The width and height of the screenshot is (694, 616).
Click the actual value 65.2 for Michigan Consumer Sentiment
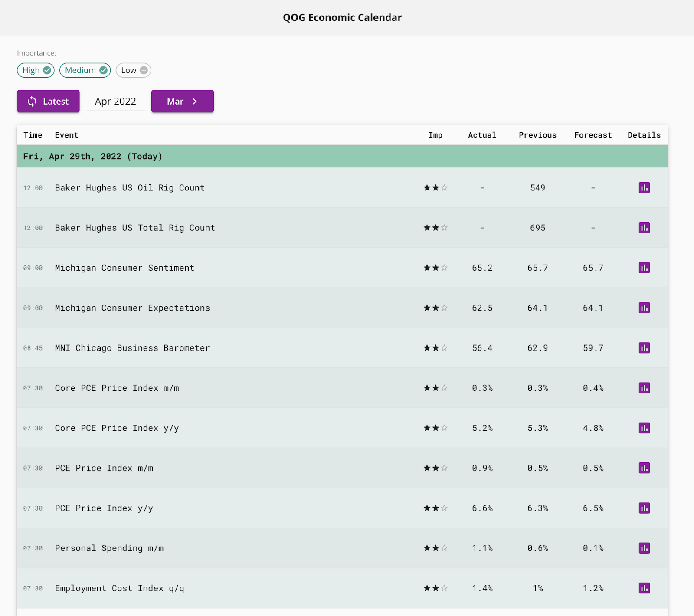(x=482, y=268)
